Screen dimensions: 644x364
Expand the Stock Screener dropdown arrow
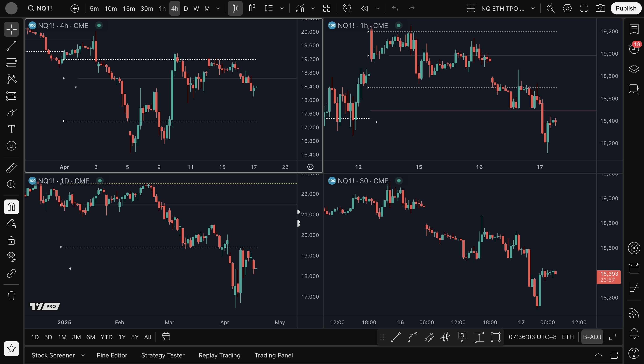click(83, 355)
